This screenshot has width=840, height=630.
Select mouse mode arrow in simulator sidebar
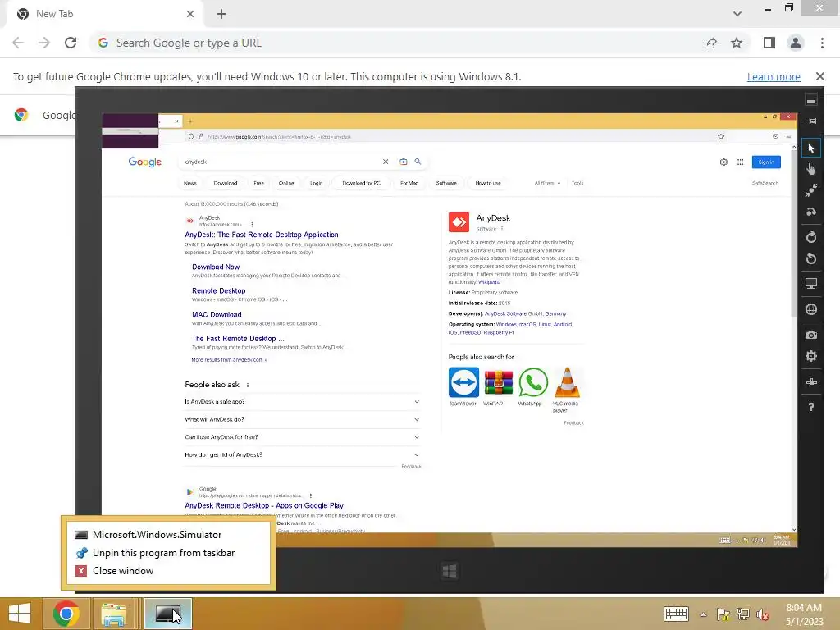(x=811, y=148)
